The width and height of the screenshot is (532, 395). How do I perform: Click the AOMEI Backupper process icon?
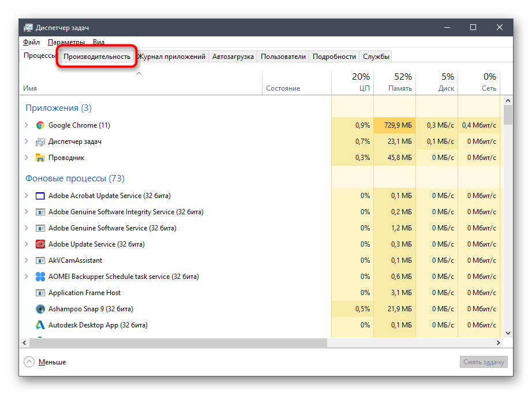pos(40,277)
